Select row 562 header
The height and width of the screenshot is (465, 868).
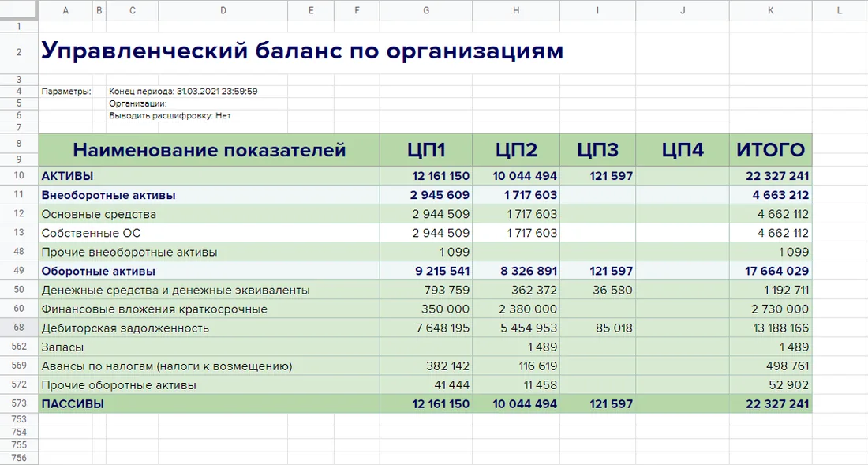point(19,347)
